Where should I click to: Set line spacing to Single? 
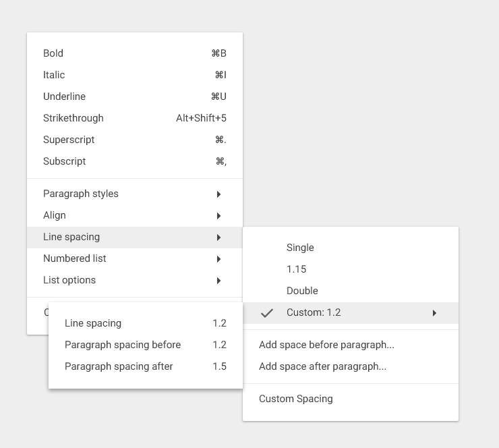[300, 248]
